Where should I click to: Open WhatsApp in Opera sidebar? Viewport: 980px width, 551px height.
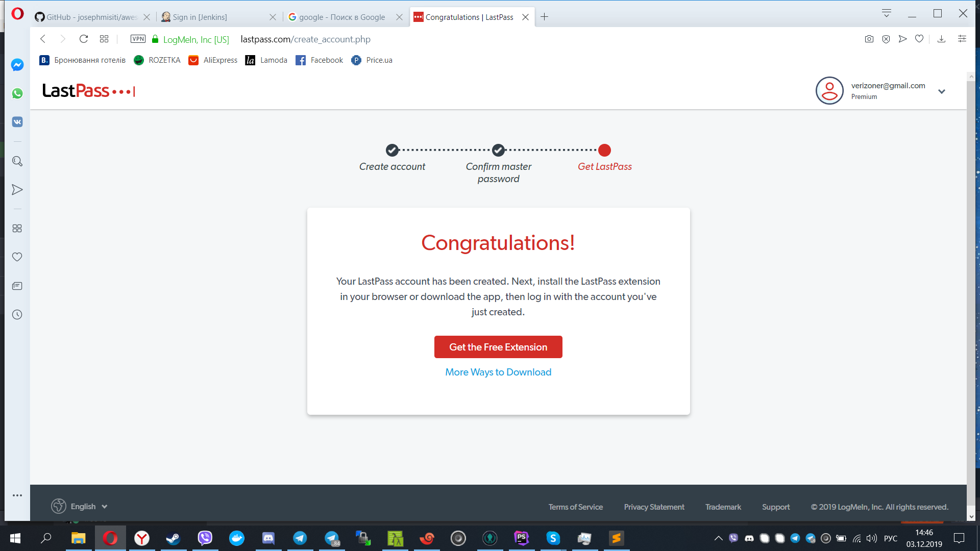(17, 93)
